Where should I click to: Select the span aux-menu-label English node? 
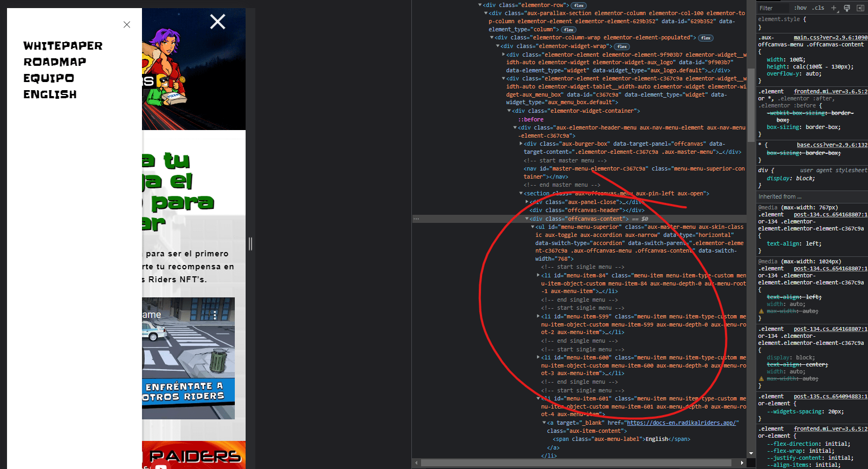click(621, 439)
